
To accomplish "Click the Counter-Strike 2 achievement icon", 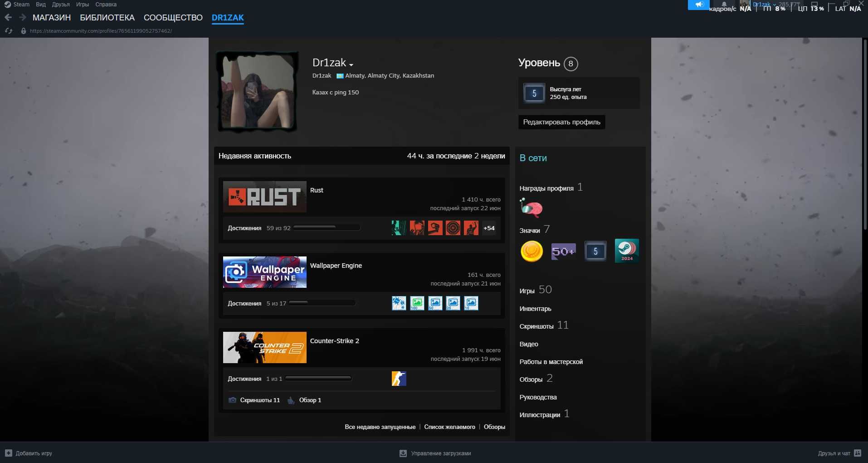I will [399, 379].
